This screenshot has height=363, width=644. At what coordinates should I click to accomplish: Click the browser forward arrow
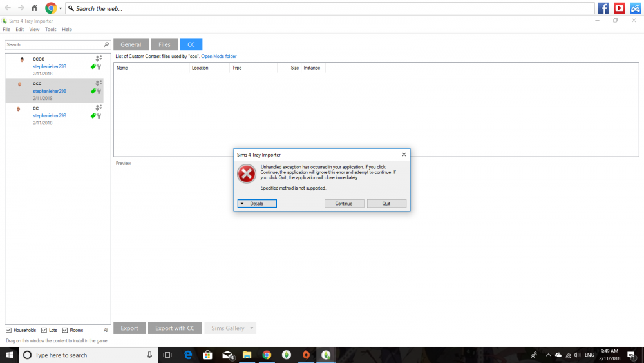pyautogui.click(x=21, y=8)
